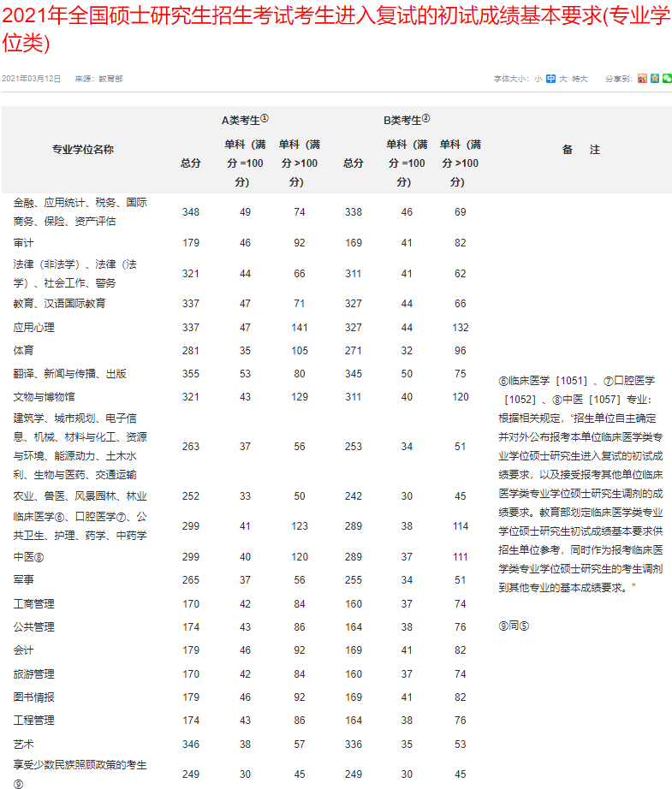The width and height of the screenshot is (672, 789).
Task: Select the 专业学位名称 header cell
Action: coord(83,150)
